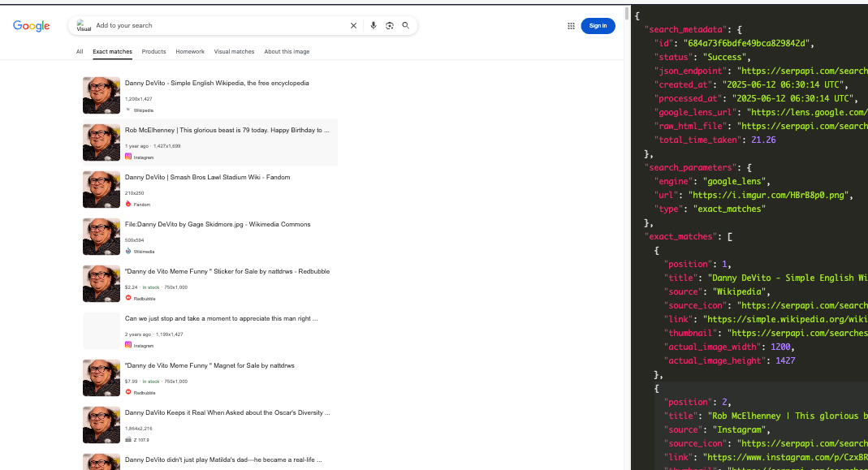The width and height of the screenshot is (868, 470).
Task: Click the "type" value exact_matches
Action: pyautogui.click(x=729, y=209)
